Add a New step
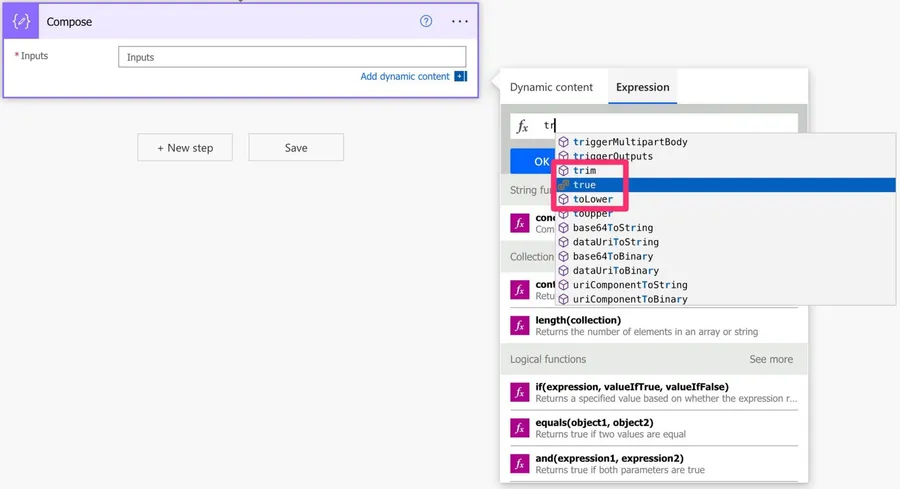Image resolution: width=900 pixels, height=489 pixels. pos(185,148)
